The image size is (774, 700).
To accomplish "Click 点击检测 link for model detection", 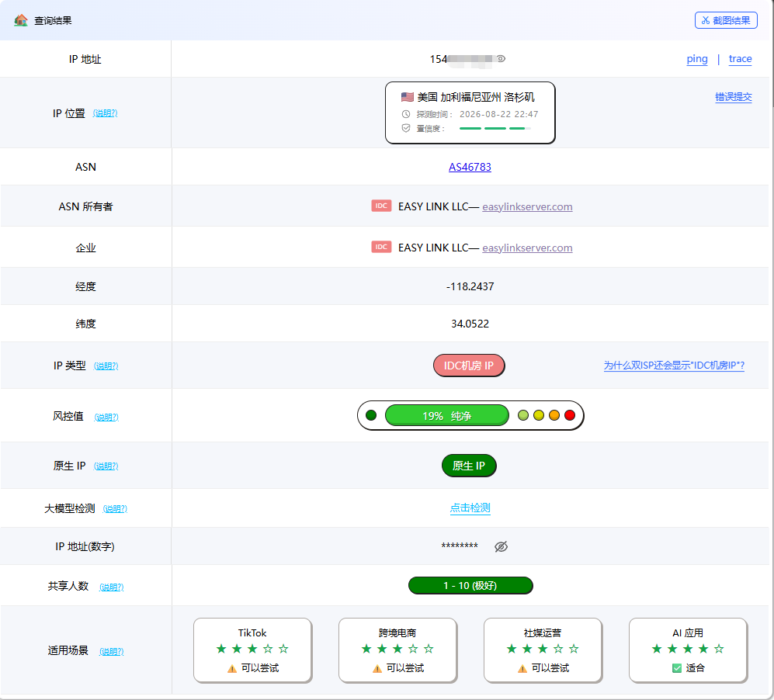I will tap(470, 508).
